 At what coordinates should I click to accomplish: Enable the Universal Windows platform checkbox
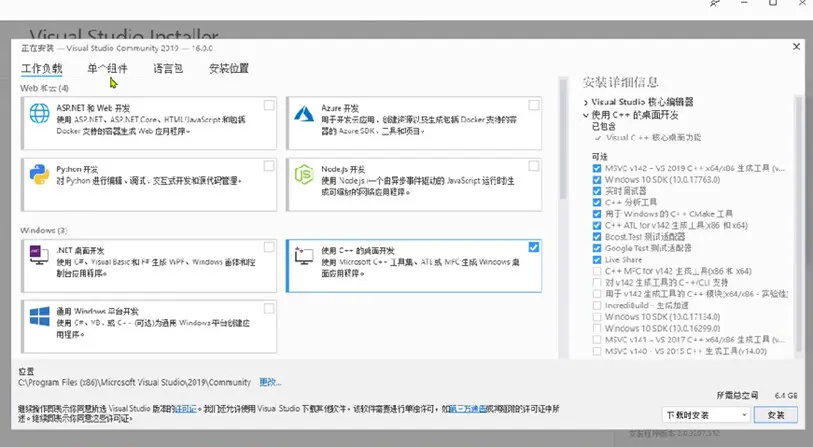(269, 309)
